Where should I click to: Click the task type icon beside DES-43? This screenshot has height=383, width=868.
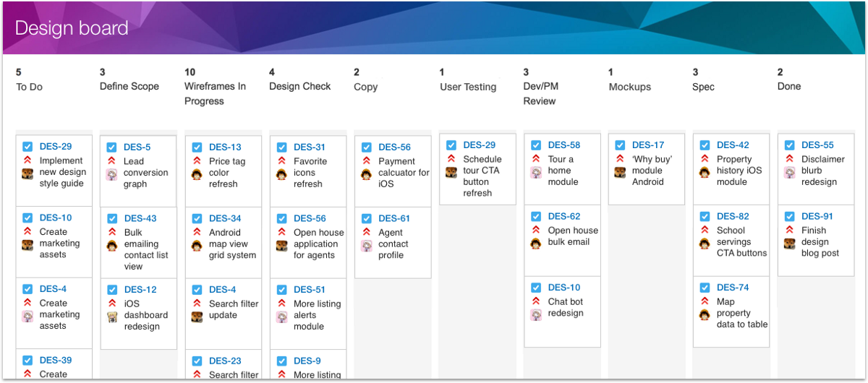point(112,218)
